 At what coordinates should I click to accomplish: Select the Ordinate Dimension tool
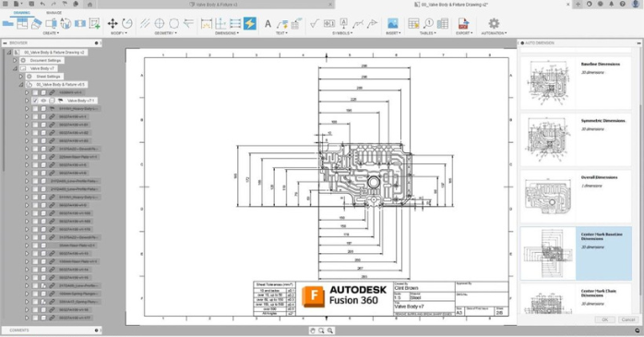click(221, 23)
